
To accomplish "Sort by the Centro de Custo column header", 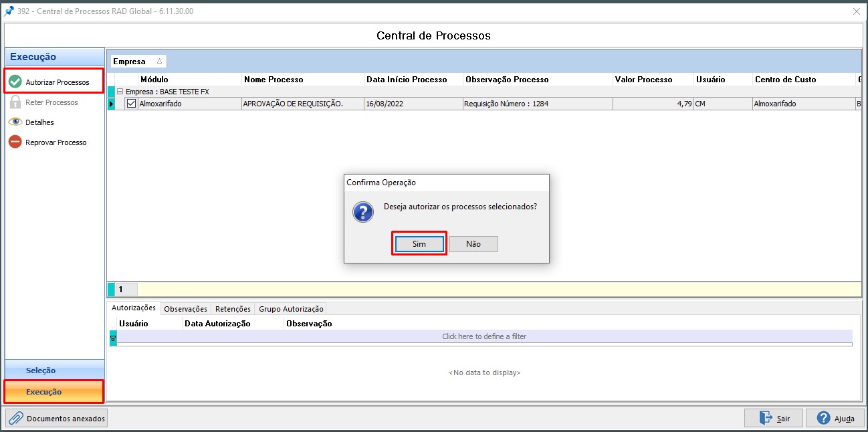I will pos(803,79).
